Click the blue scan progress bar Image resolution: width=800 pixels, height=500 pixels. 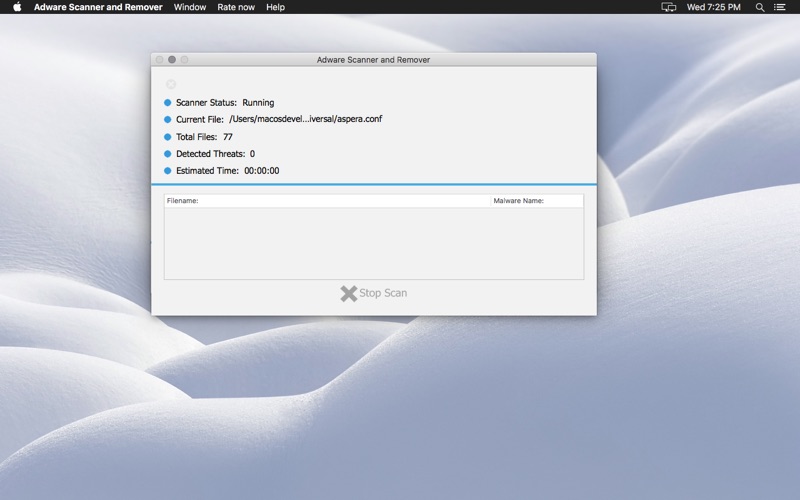[374, 184]
